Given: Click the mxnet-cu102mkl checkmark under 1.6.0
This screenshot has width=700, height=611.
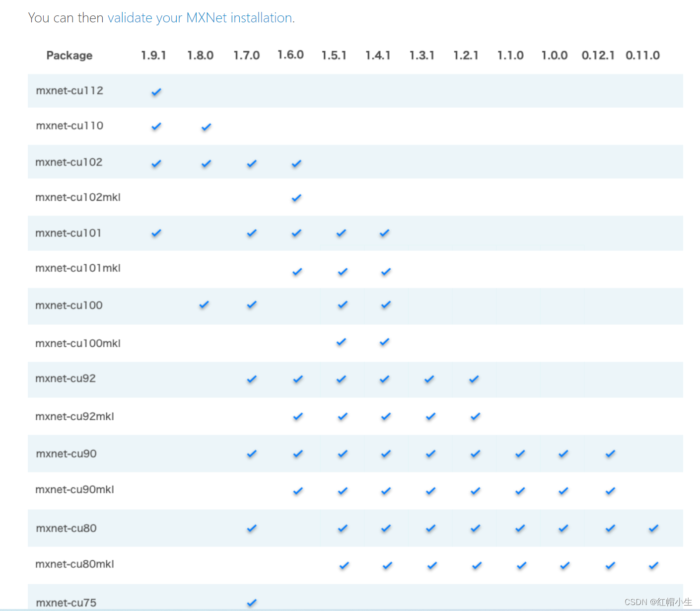Looking at the screenshot, I should (296, 198).
